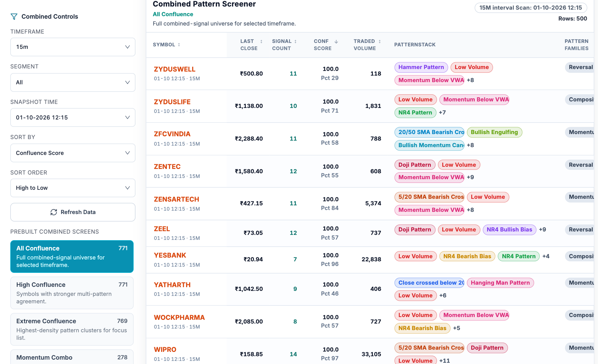Open the ZENSARTECH symbol link
The width and height of the screenshot is (598, 364).
pos(176,199)
